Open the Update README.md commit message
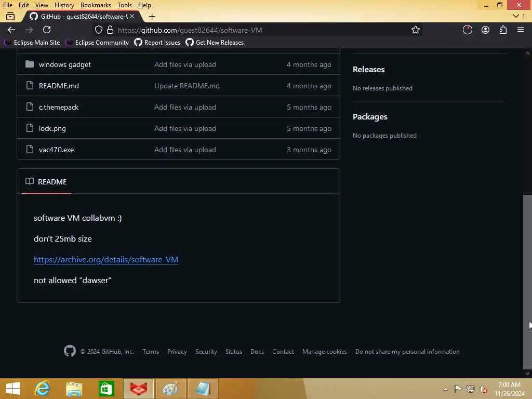This screenshot has width=532, height=399. click(187, 86)
